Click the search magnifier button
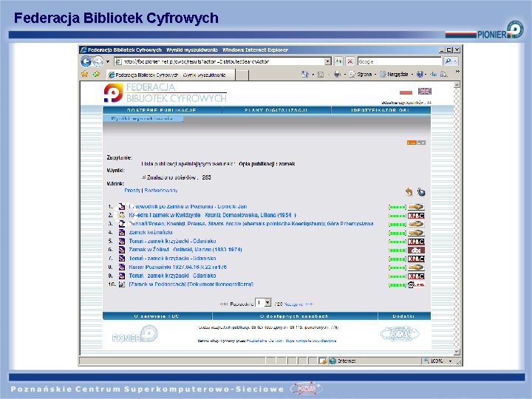 [x=448, y=61]
